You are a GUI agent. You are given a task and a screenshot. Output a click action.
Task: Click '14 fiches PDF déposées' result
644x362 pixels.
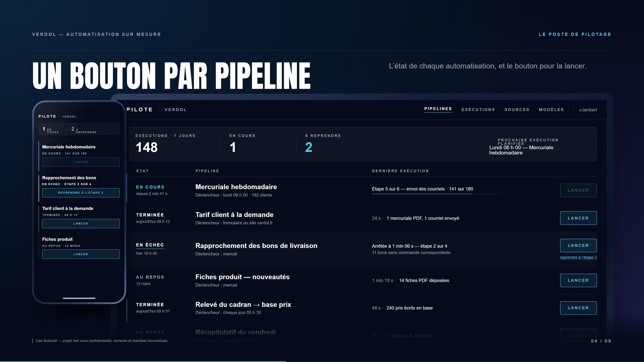point(424,280)
